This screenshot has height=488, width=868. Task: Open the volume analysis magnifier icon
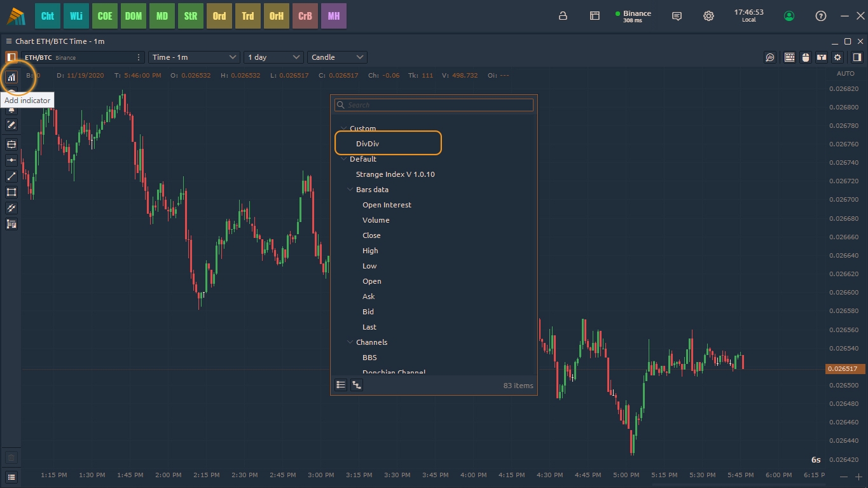pyautogui.click(x=770, y=57)
